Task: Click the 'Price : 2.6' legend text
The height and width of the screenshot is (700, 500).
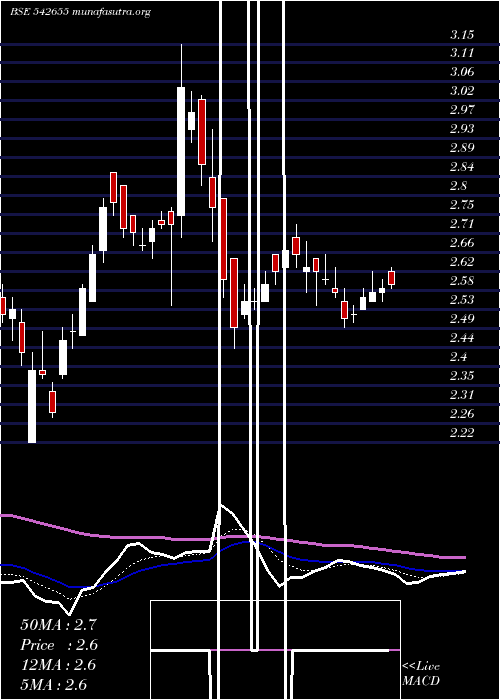Action: tap(59, 645)
